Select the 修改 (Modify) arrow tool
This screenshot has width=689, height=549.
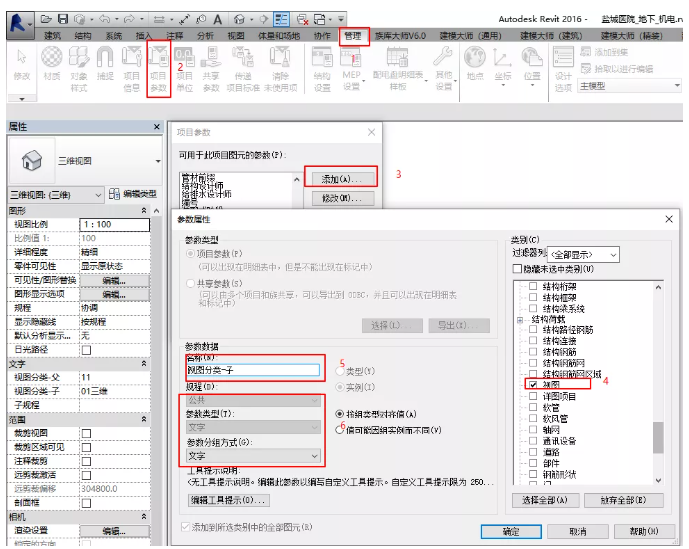(22, 66)
